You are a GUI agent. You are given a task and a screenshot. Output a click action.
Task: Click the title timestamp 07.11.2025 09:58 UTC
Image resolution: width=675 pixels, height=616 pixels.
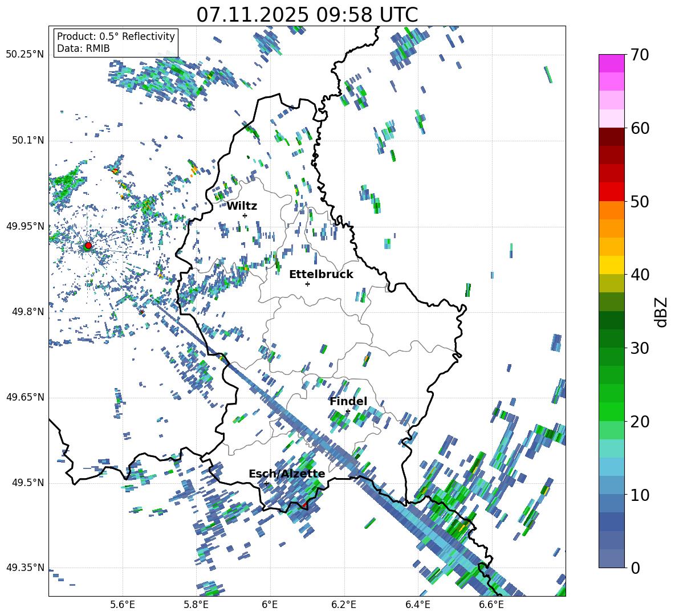tap(307, 15)
